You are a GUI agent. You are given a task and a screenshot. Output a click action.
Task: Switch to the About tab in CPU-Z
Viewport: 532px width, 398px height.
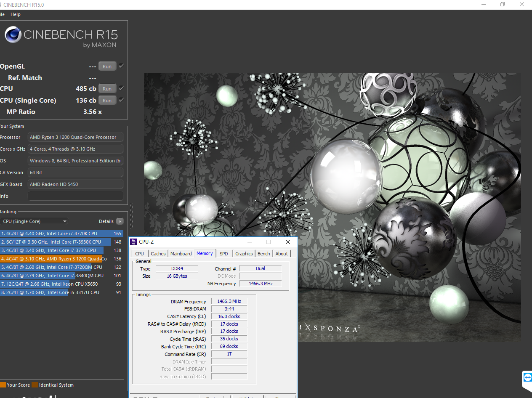click(x=282, y=254)
